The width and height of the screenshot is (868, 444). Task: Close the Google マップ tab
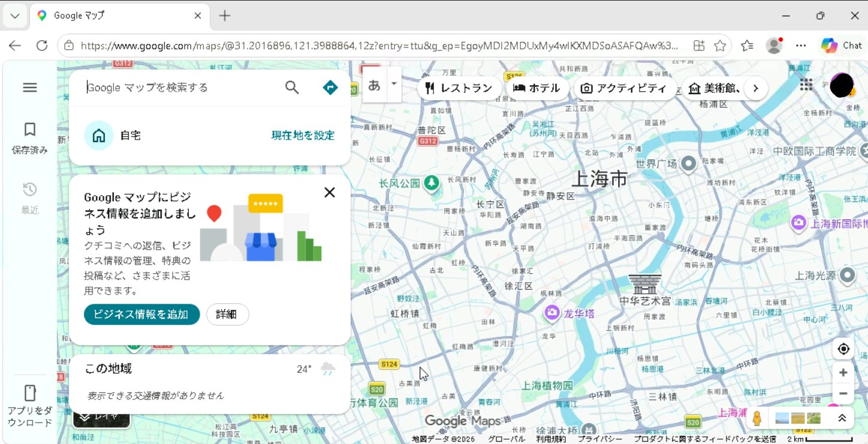coord(198,16)
